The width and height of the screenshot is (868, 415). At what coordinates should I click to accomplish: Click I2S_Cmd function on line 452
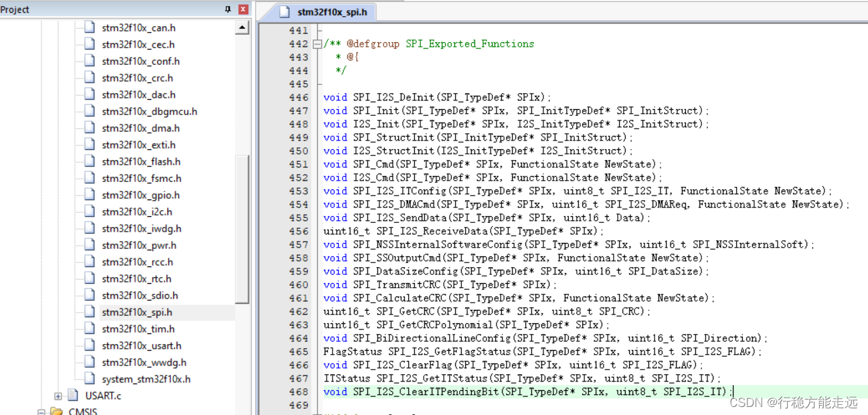pos(373,178)
